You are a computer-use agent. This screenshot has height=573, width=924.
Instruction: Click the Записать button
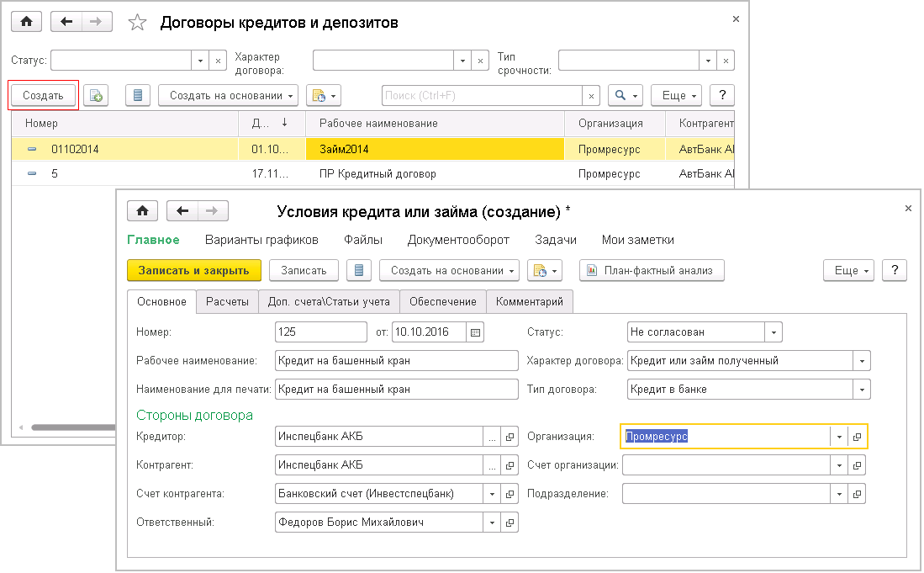[304, 271]
